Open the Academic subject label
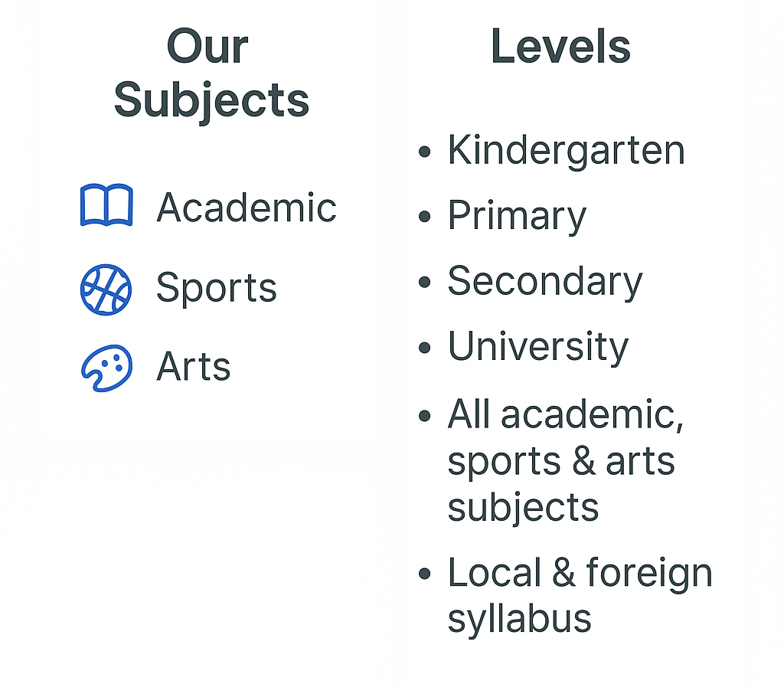This screenshot has width=784, height=687. pos(246,208)
